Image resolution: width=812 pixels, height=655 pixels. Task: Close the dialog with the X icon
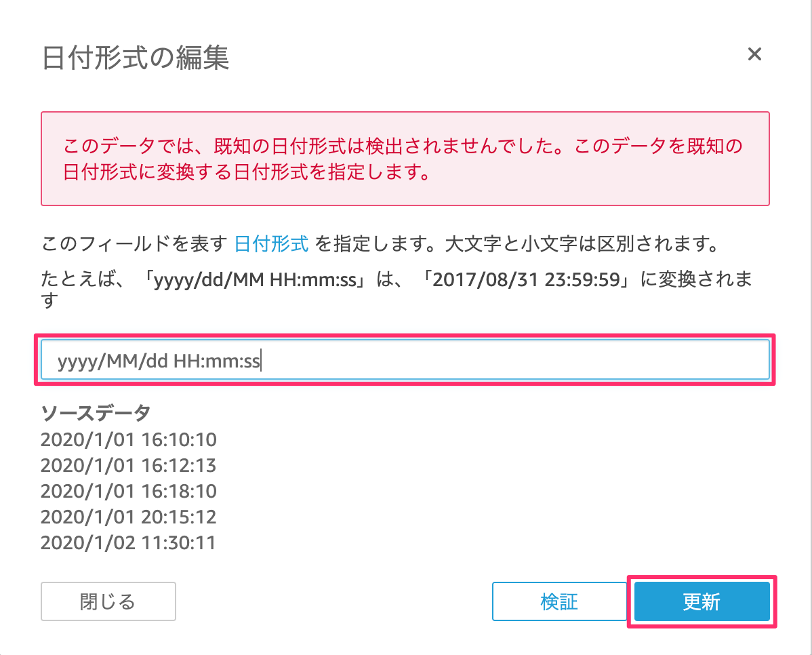pos(755,54)
